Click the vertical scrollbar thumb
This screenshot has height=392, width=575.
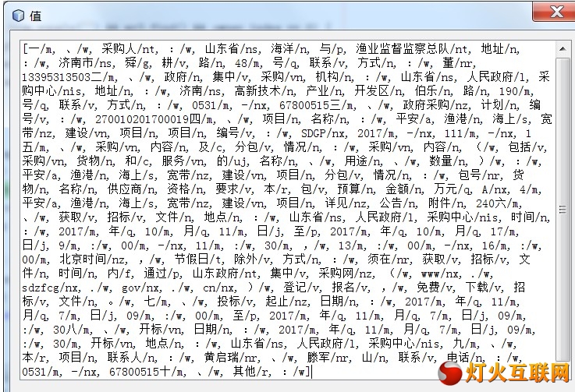coord(563,209)
